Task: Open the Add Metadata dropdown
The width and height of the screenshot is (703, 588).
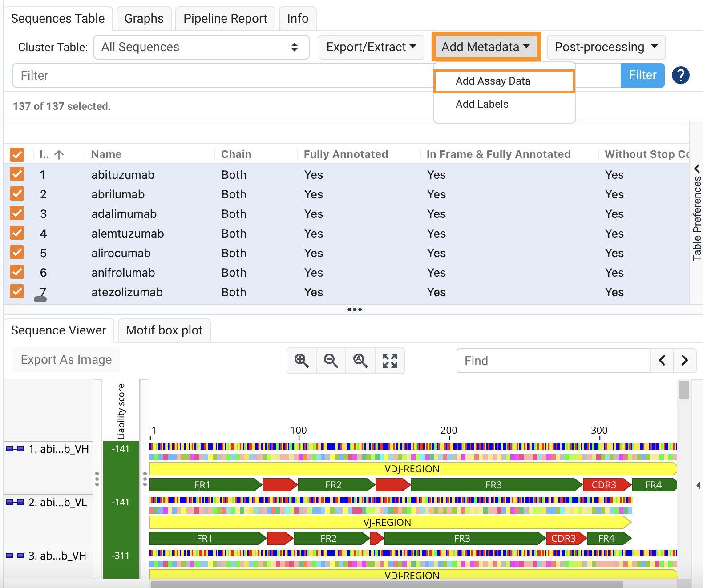Action: (486, 47)
